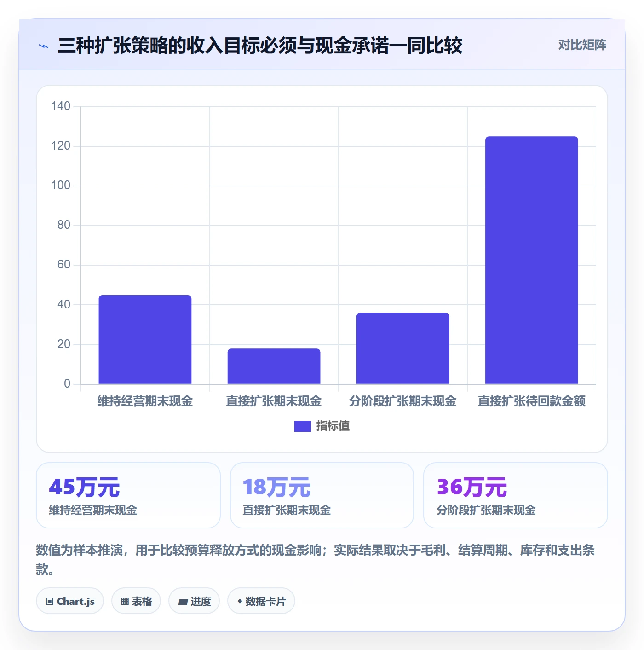Click the card title 三种扩张策略的收入目标必须与现金承诺一同比较
The image size is (644, 650).
pos(260,46)
